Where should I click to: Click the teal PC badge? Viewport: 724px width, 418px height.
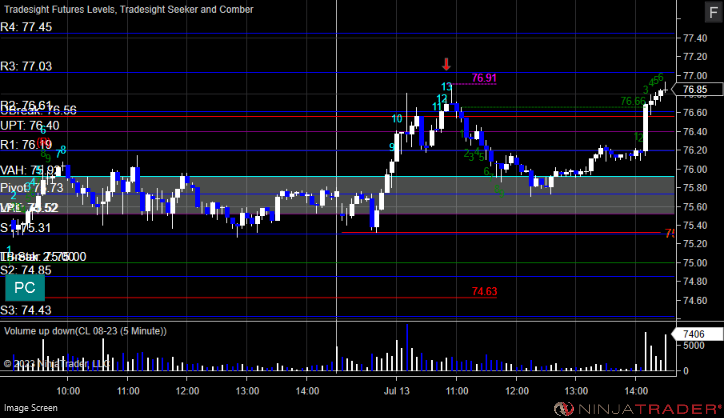[x=25, y=288]
